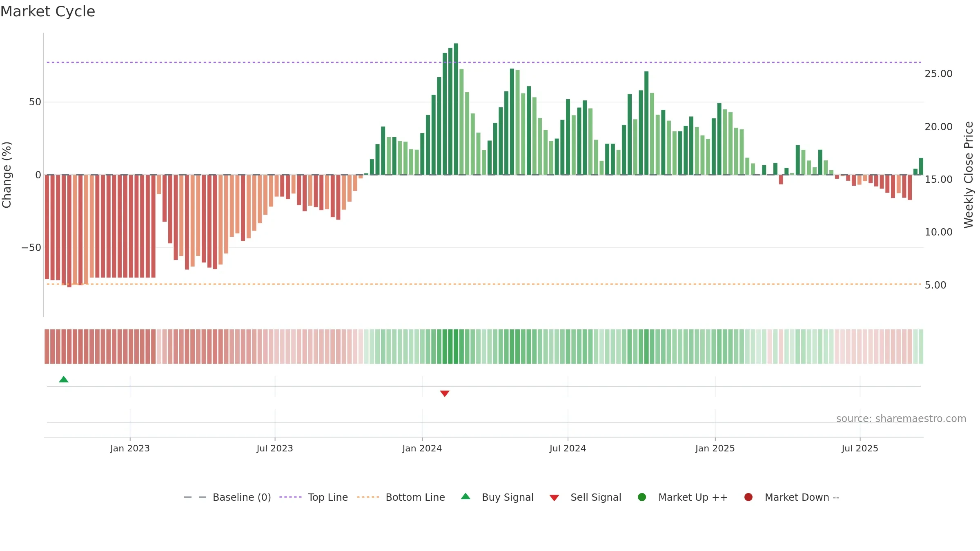Click the green circle icon in the legend

642,497
